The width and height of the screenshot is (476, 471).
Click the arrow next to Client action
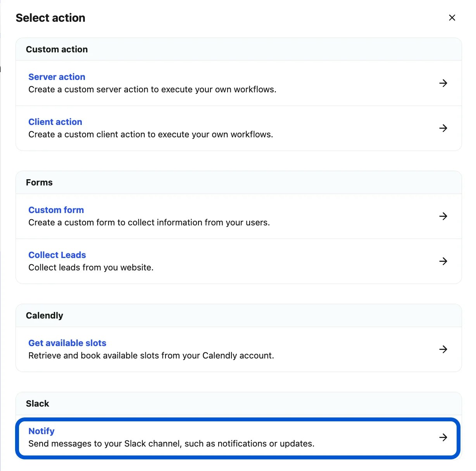[x=443, y=128]
